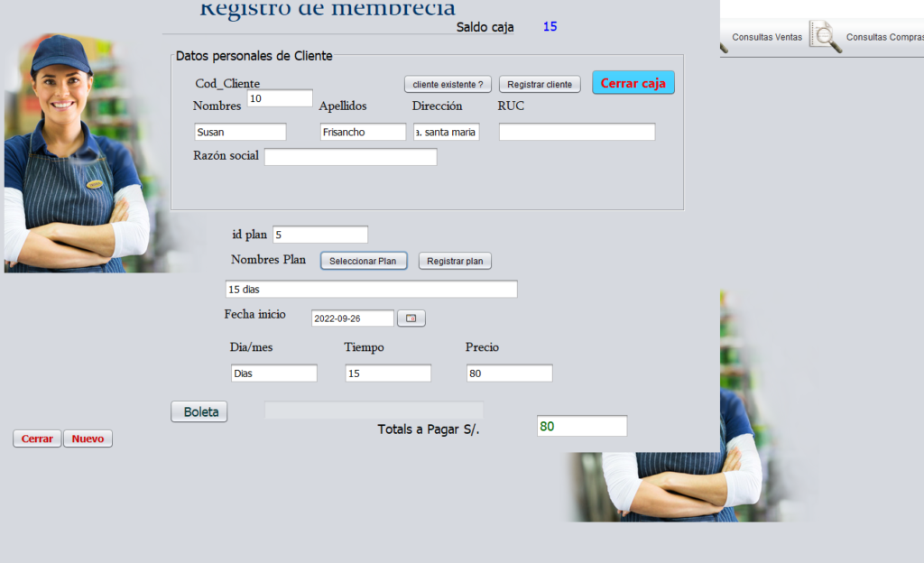Click the Cerrar caja button
Screen dimensions: 924x563
[633, 82]
